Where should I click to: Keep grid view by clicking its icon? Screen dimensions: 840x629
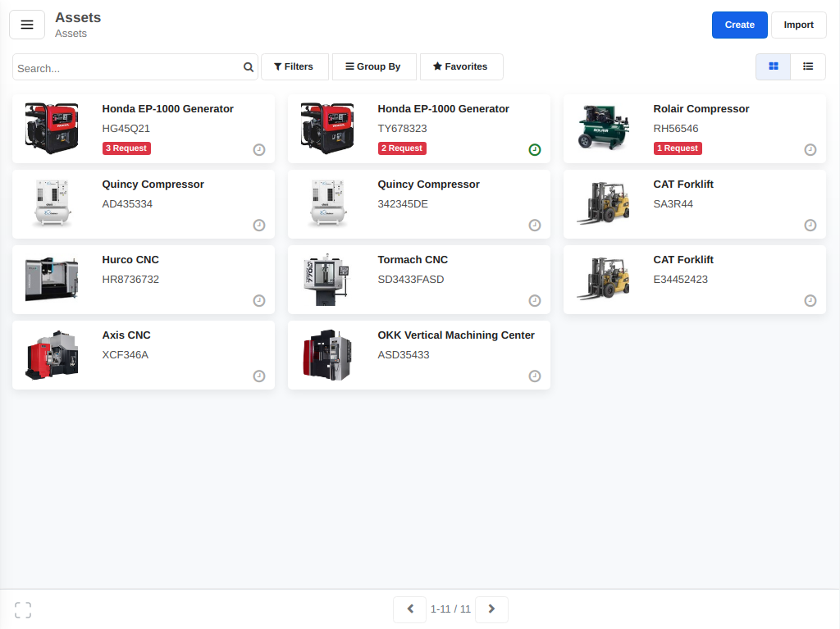[x=773, y=66]
